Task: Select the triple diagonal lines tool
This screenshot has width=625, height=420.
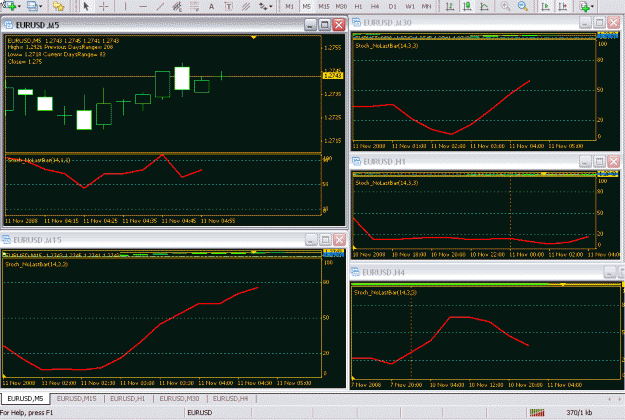Action: click(246, 6)
